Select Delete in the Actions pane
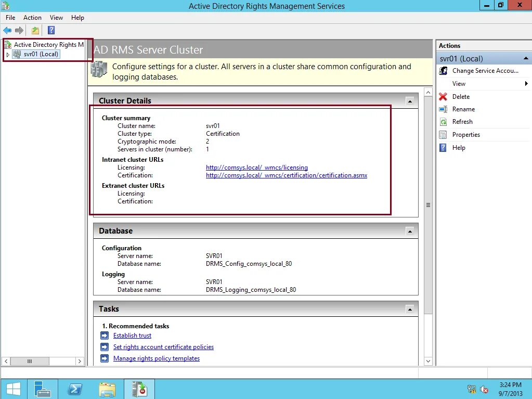The height and width of the screenshot is (399, 532). [461, 97]
